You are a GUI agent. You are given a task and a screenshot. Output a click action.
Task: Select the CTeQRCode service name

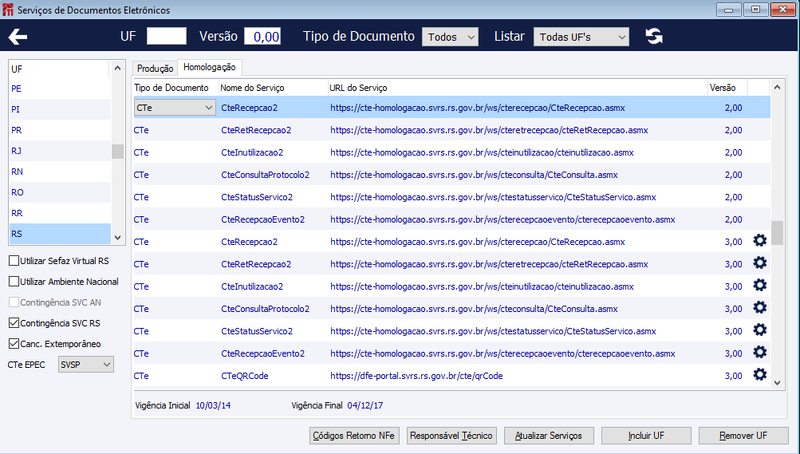click(244, 376)
